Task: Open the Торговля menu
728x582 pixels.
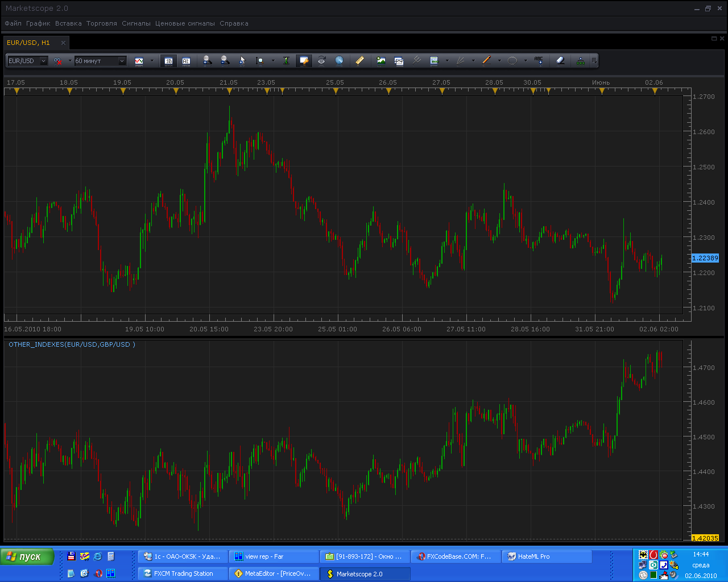Action: pyautogui.click(x=102, y=23)
